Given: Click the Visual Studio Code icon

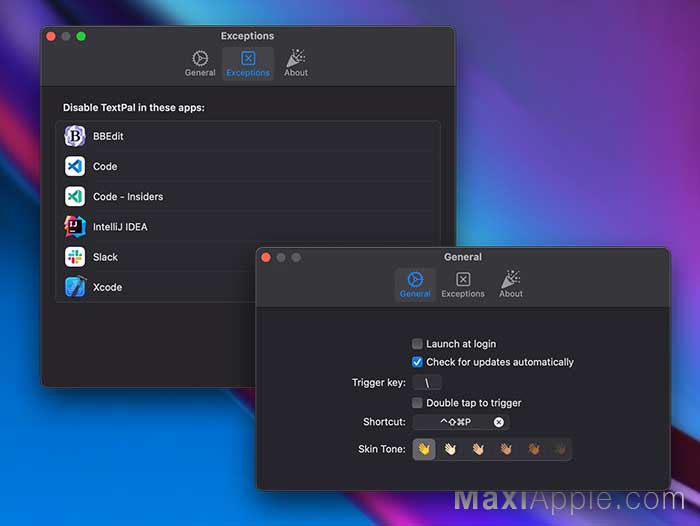Looking at the screenshot, I should [x=75, y=167].
